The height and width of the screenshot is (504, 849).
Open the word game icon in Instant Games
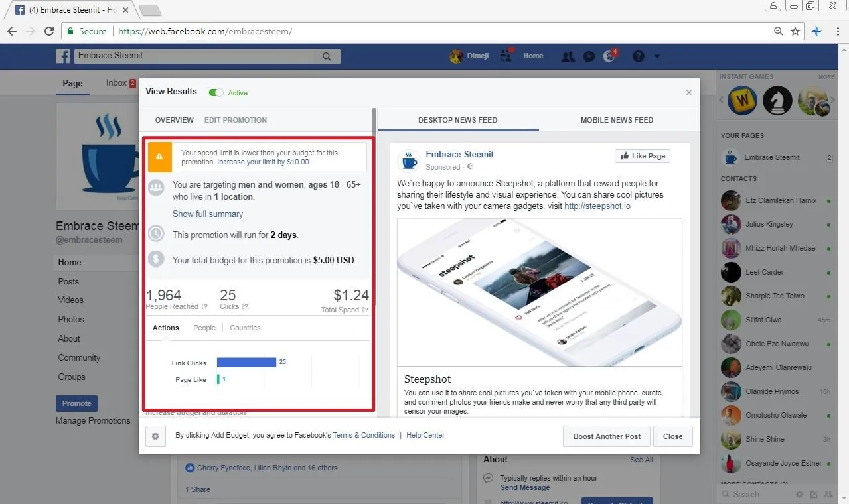tap(742, 101)
